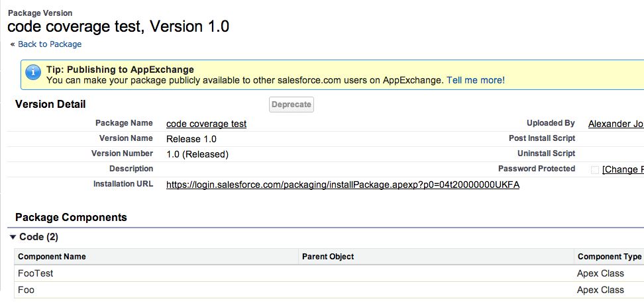Open the Uploaded By user link
Screen dimensions: 644x305
point(616,124)
